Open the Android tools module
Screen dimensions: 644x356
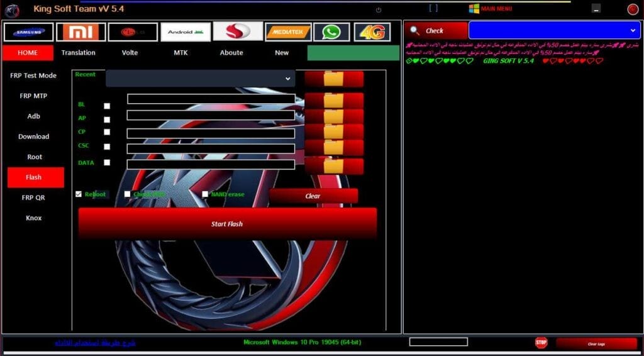[x=186, y=31]
